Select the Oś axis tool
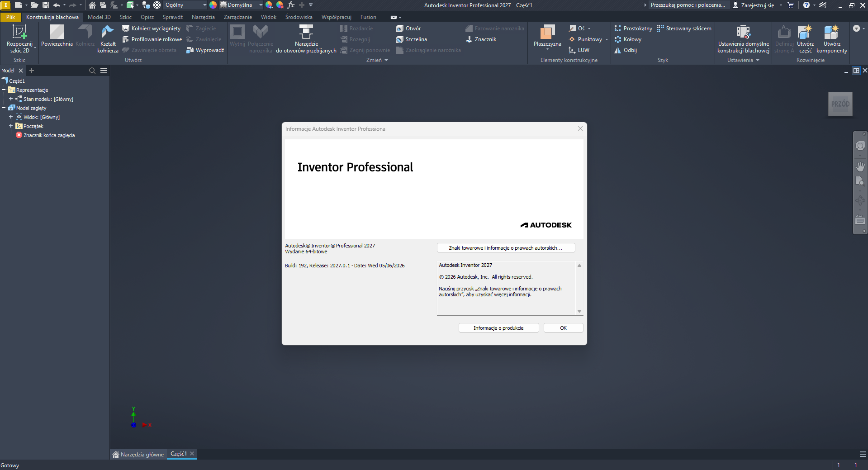Image resolution: width=868 pixels, height=470 pixels. [x=577, y=28]
